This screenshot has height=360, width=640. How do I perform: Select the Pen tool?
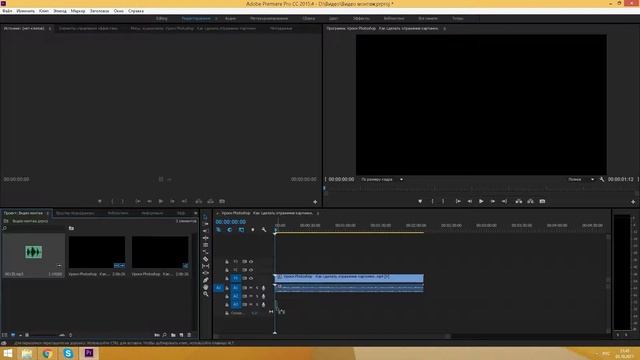click(205, 280)
